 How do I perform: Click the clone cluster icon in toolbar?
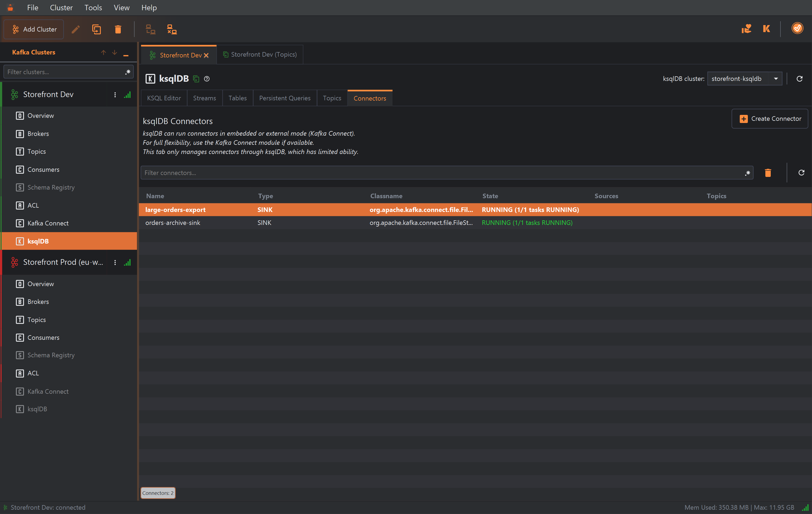coord(97,29)
